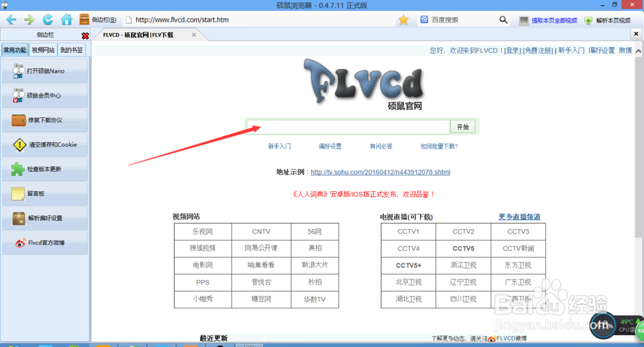Click PPS in video sites table
The width and height of the screenshot is (644, 347).
(x=203, y=283)
